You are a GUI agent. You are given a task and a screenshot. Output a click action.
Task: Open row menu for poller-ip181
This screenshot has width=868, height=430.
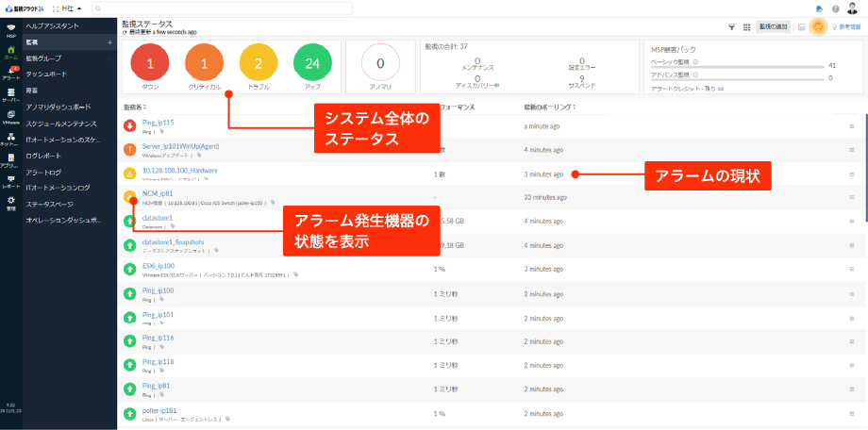pos(852,413)
